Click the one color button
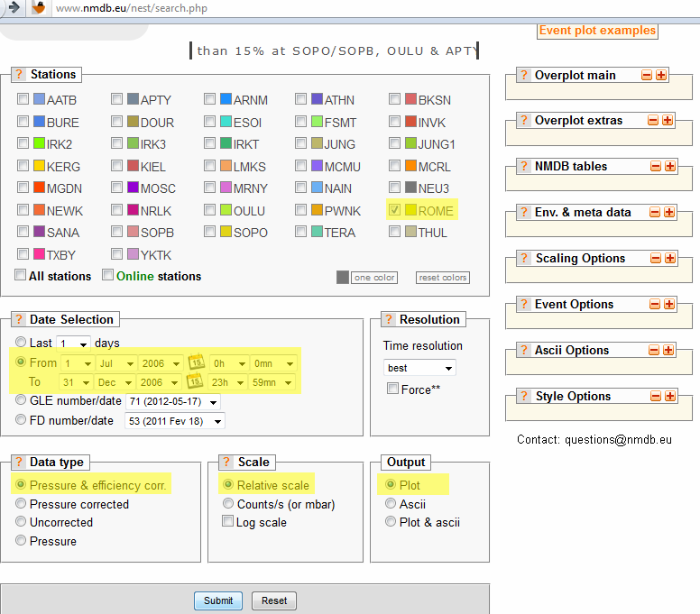This screenshot has height=614, width=700. coord(374,278)
